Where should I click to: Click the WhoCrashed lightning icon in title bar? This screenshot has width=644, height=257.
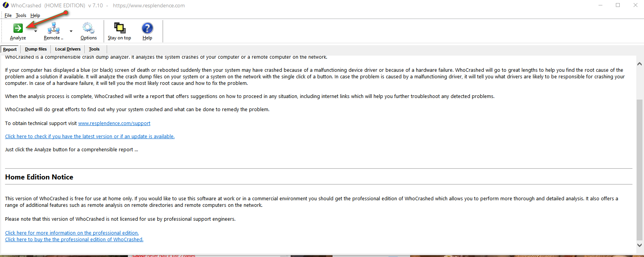click(5, 5)
